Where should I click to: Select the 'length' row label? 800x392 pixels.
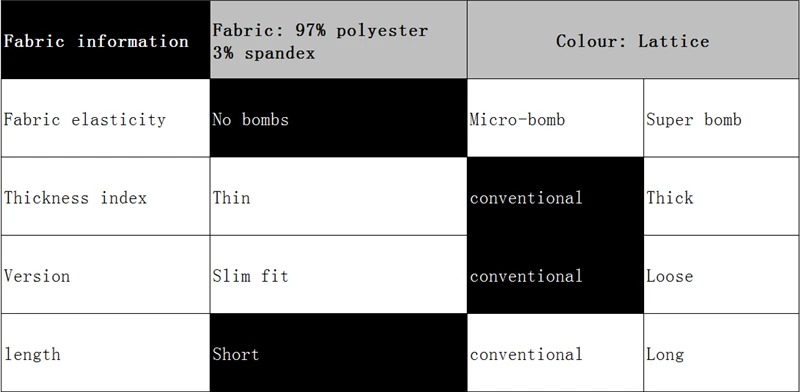click(105, 353)
